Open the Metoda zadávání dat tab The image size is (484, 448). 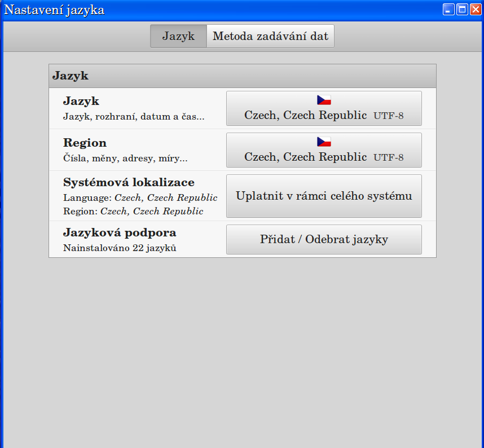[270, 36]
